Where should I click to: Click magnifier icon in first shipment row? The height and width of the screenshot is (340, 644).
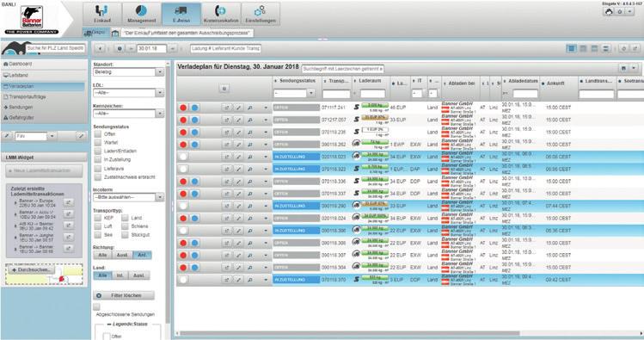click(x=249, y=108)
